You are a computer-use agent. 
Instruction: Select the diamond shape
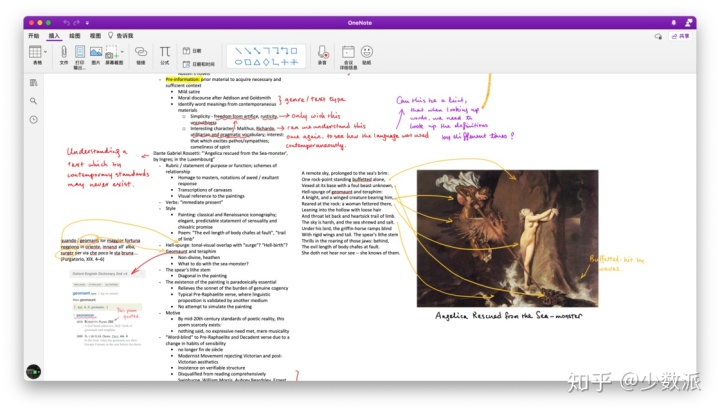266,62
